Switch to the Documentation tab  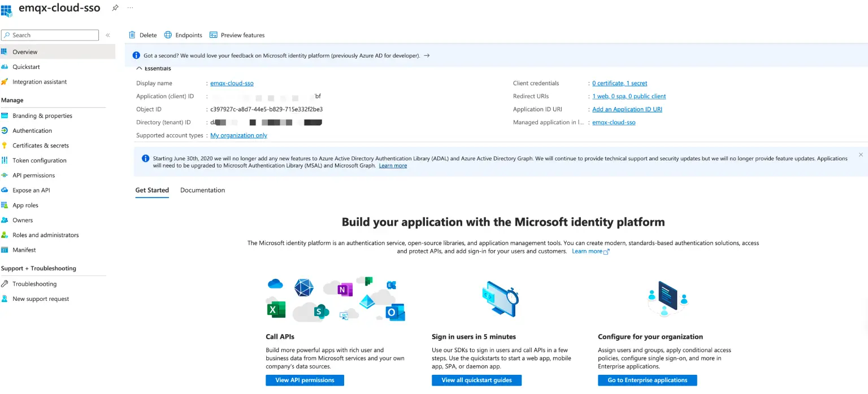[x=202, y=190]
